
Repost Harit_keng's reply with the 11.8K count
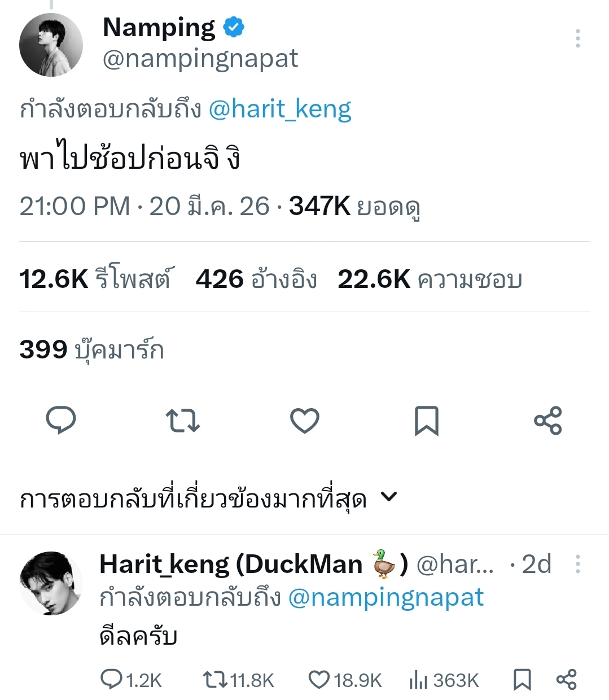(x=215, y=679)
